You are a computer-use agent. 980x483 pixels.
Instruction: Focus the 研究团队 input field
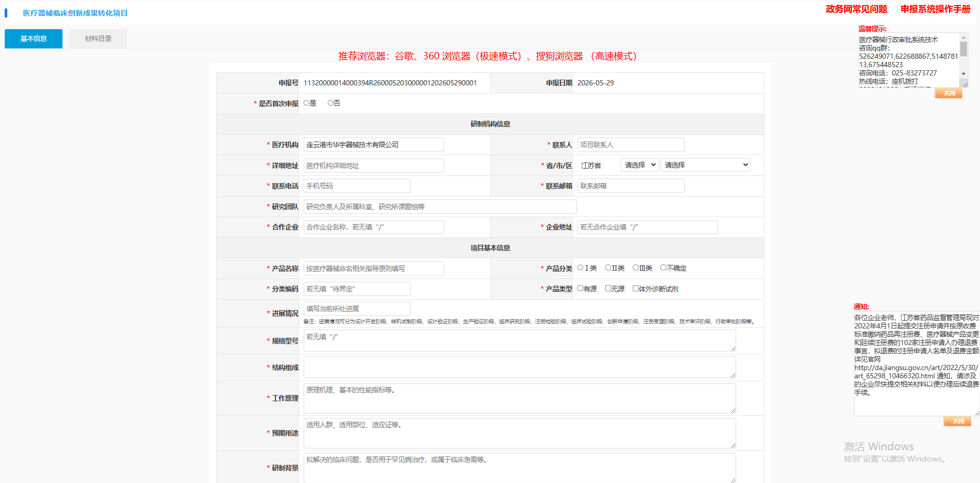[440, 207]
